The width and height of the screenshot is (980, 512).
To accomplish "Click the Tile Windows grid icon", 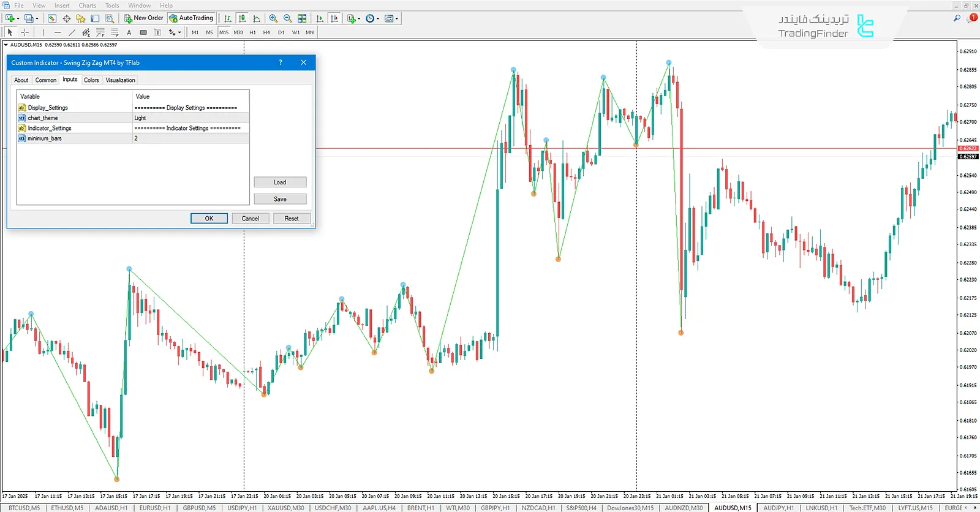I will 302,18.
